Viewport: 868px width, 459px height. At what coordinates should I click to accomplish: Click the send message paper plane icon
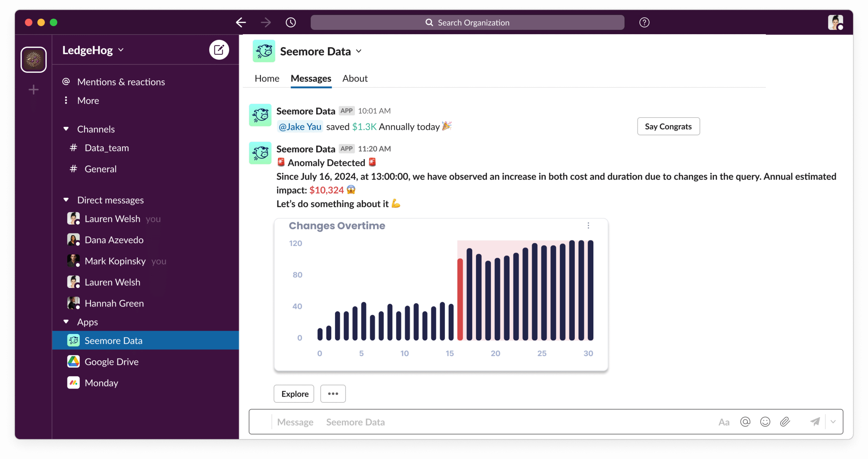tap(815, 422)
